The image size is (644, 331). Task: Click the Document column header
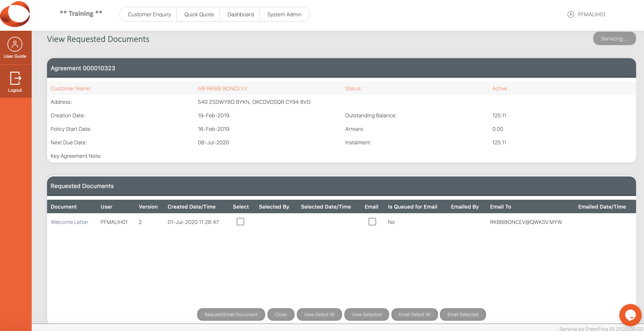(64, 207)
